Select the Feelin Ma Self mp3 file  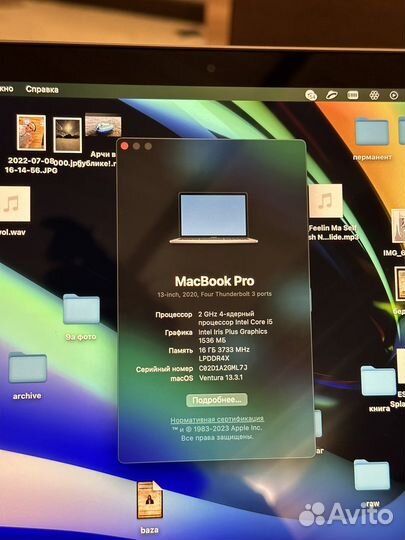pyautogui.click(x=326, y=201)
